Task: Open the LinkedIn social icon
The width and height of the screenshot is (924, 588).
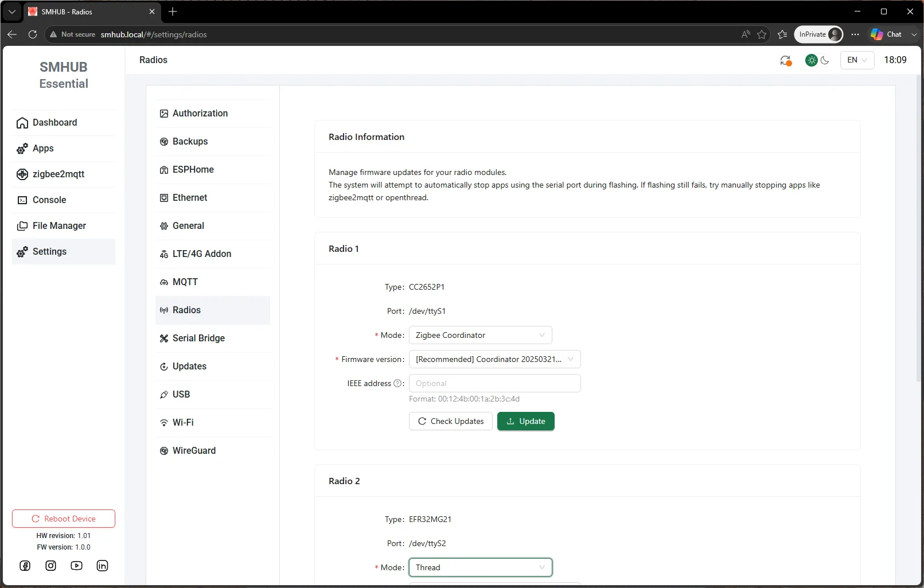Action: click(x=102, y=566)
